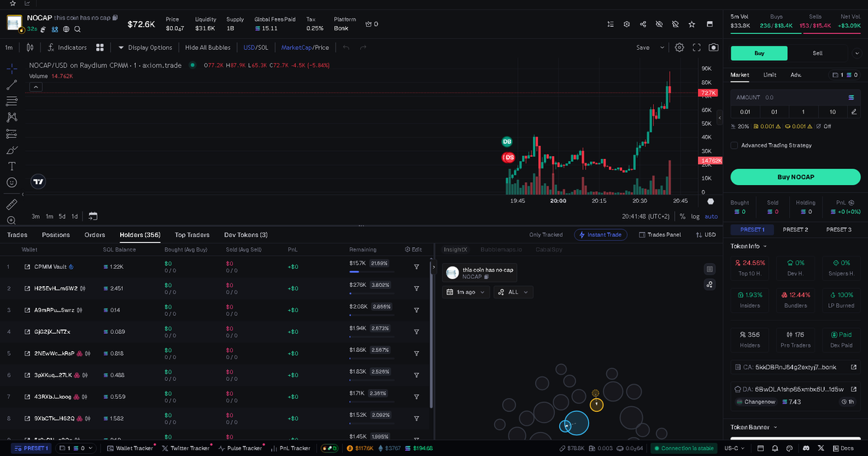Open the candlestick chart type selector
The width and height of the screenshot is (868, 456).
[30, 48]
